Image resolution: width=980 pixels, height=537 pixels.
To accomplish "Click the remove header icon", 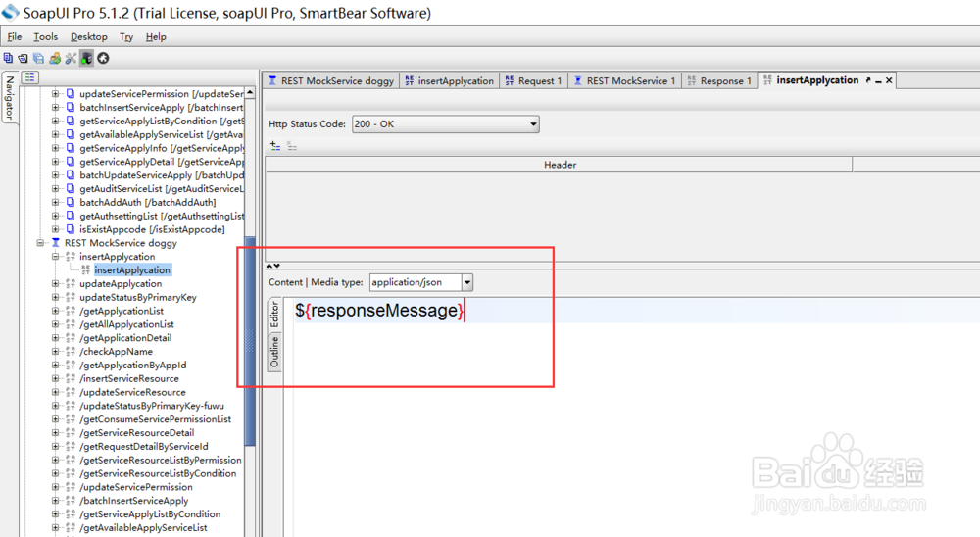I will pos(291,146).
